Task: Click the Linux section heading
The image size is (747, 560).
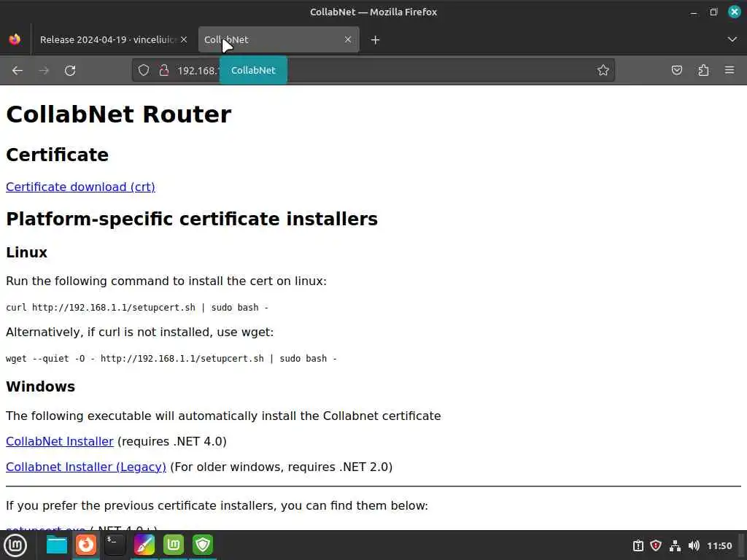Action: tap(27, 252)
